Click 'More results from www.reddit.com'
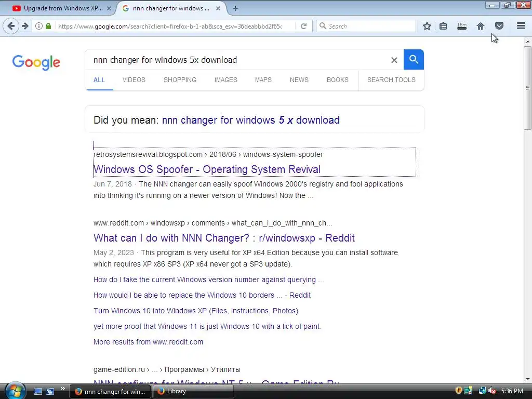Screen dimensions: 532x399 pyautogui.click(x=148, y=342)
